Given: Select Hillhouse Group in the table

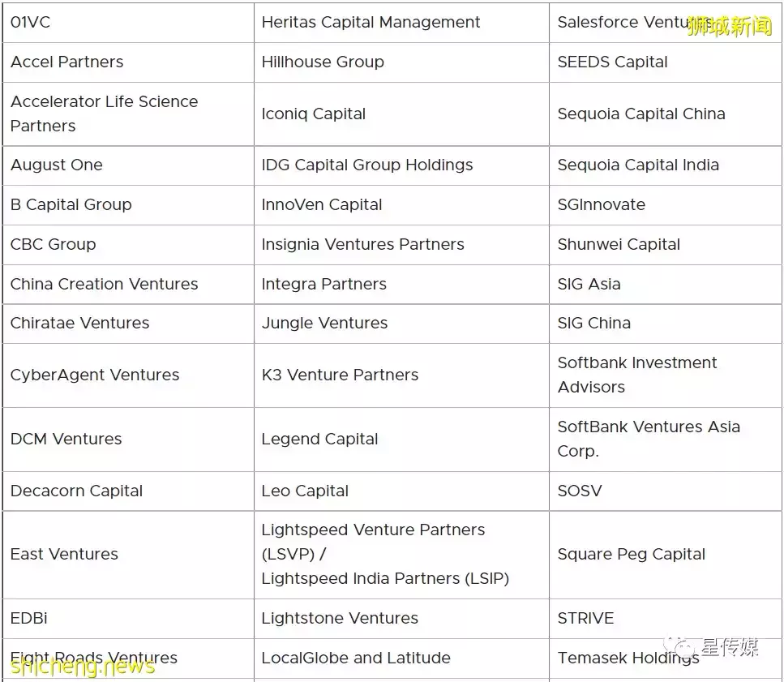Looking at the screenshot, I should click(x=323, y=62).
